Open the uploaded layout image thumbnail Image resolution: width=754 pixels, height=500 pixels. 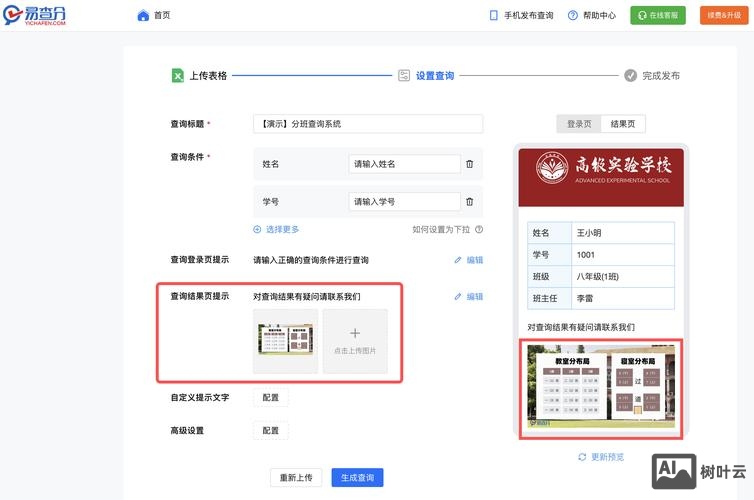click(x=286, y=341)
